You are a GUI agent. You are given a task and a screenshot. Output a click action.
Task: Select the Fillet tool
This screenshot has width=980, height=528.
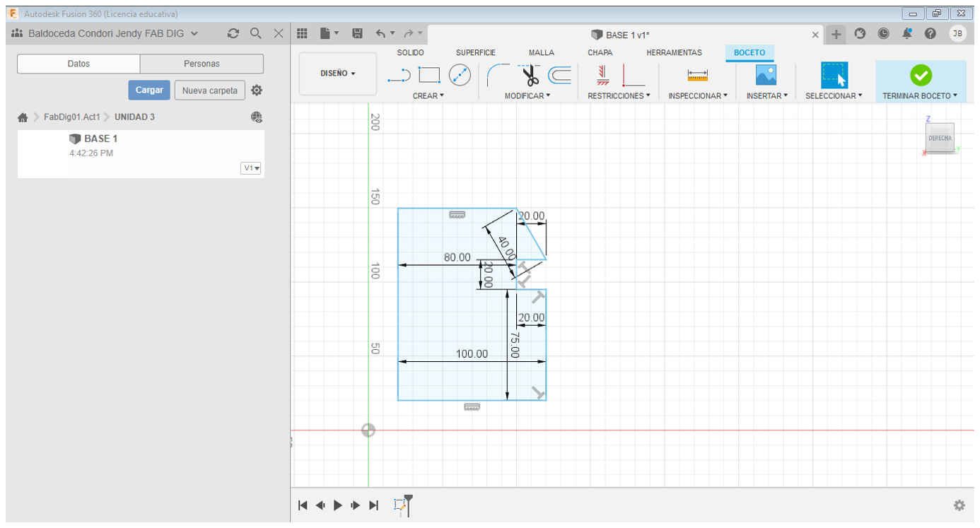[x=499, y=75]
